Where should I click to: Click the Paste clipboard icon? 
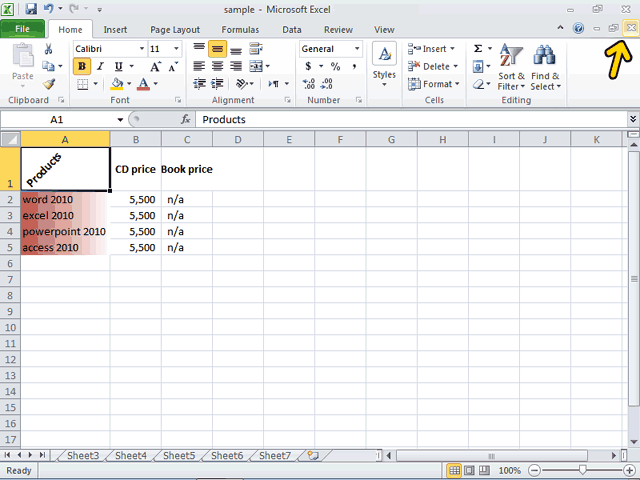click(x=23, y=55)
